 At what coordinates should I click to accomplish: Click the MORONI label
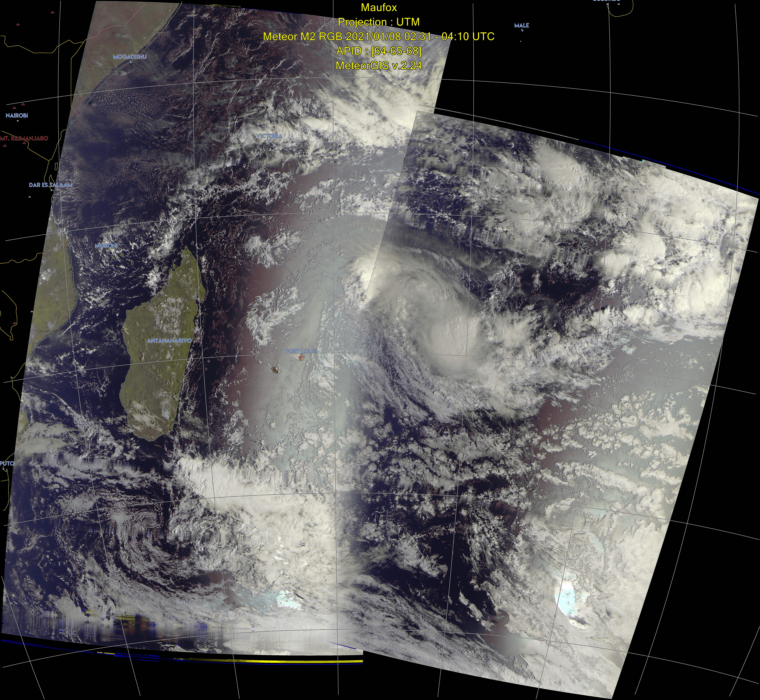point(106,246)
